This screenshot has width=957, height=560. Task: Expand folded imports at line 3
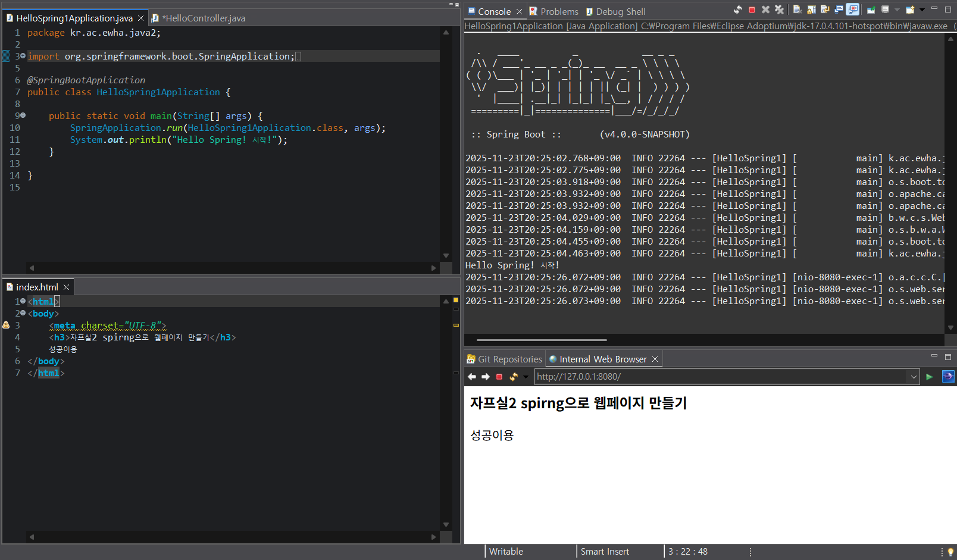(x=23, y=56)
